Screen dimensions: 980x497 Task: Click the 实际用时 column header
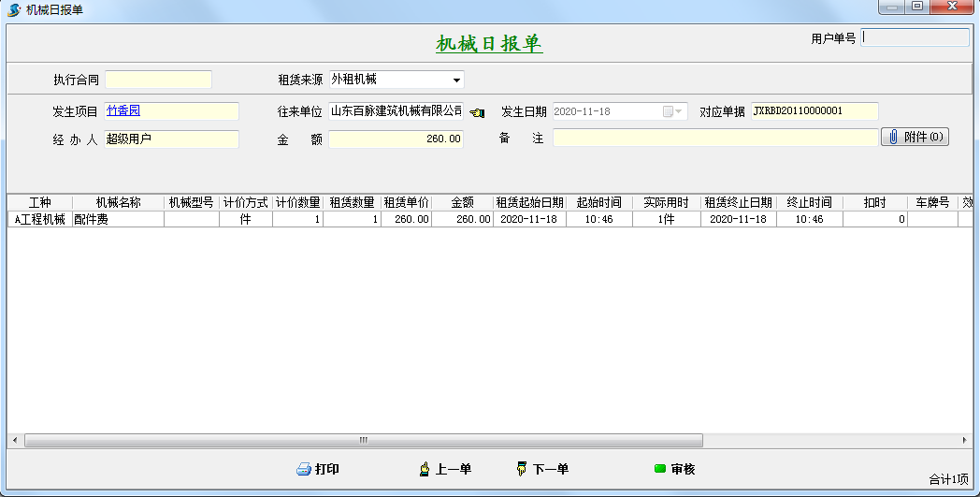(x=666, y=202)
